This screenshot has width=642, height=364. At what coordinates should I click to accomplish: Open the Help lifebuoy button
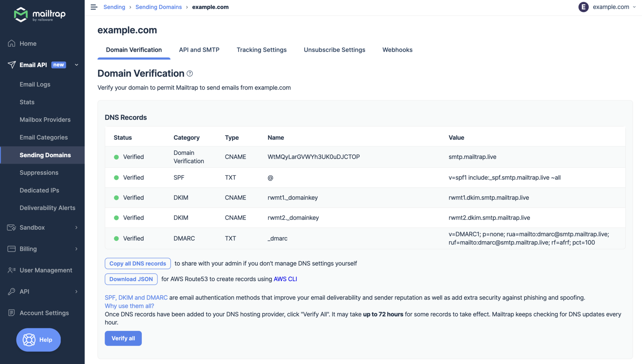[38, 340]
